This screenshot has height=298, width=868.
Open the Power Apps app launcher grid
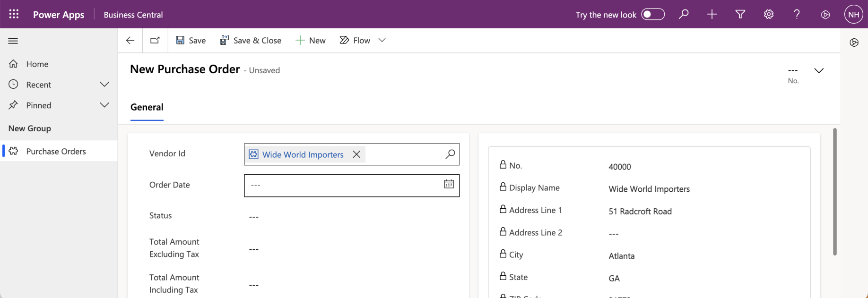tap(14, 14)
